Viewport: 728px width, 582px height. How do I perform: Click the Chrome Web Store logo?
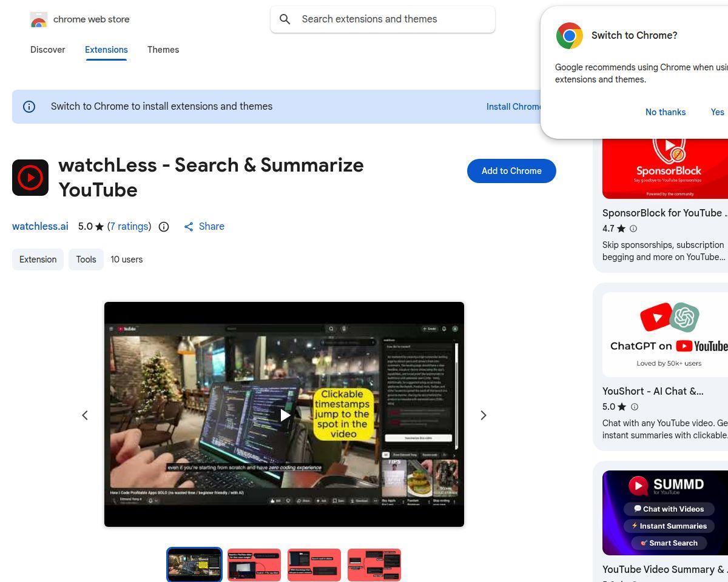tap(38, 19)
